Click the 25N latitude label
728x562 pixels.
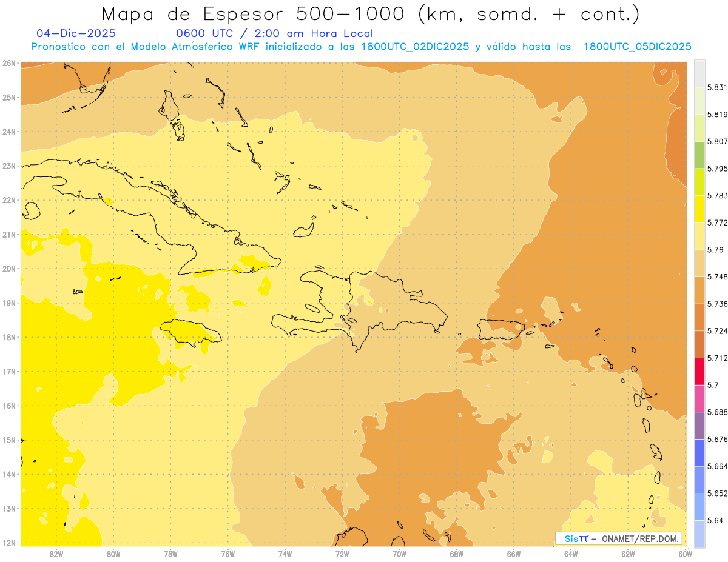8,97
